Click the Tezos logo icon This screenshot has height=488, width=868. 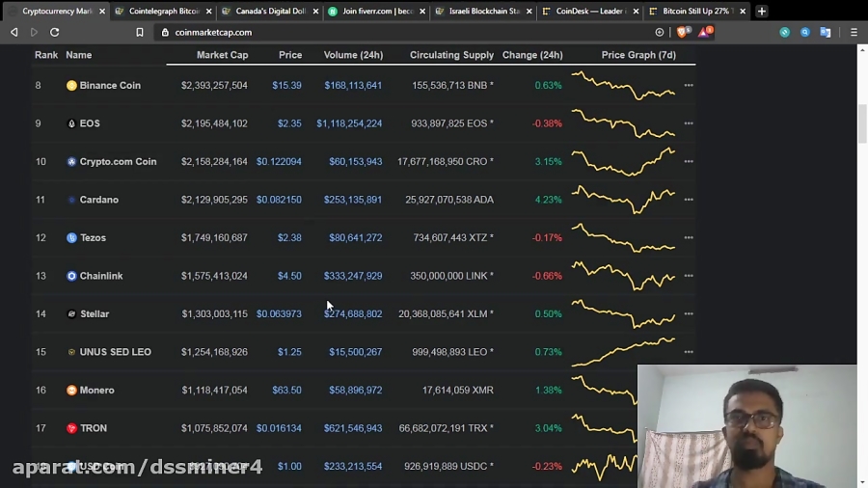(x=71, y=238)
